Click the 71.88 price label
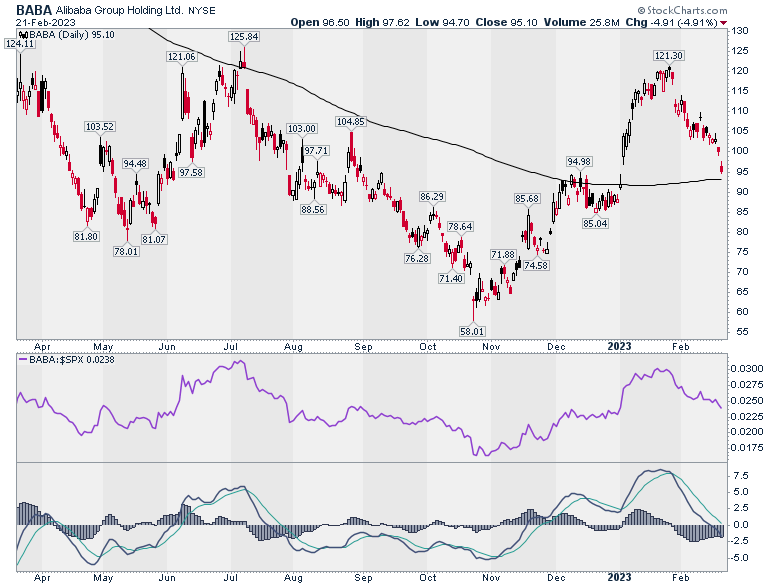Viewport: 780px width, 586px height. [x=503, y=255]
